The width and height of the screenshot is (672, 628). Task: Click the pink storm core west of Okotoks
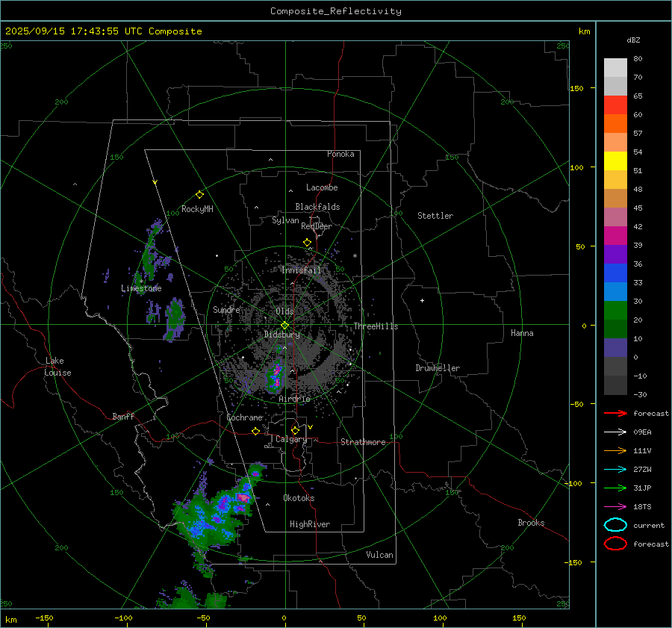(x=243, y=497)
